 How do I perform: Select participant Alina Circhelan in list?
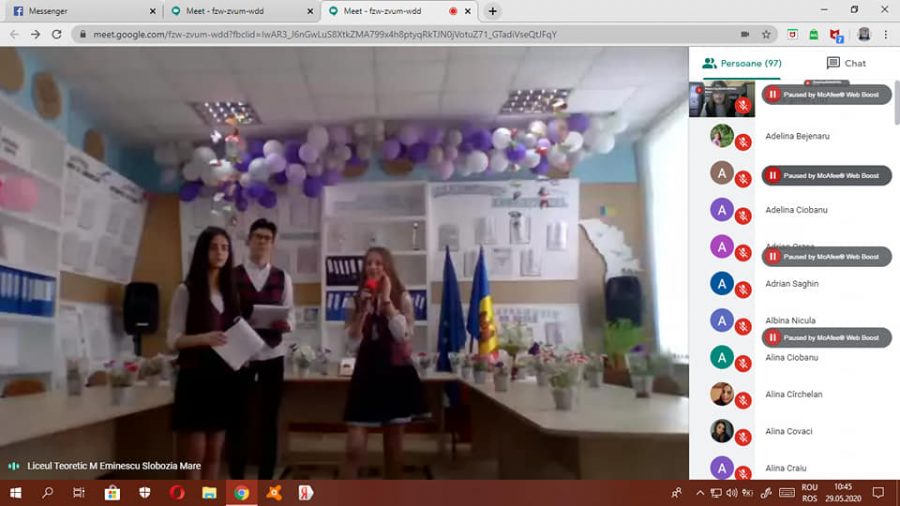coord(792,394)
